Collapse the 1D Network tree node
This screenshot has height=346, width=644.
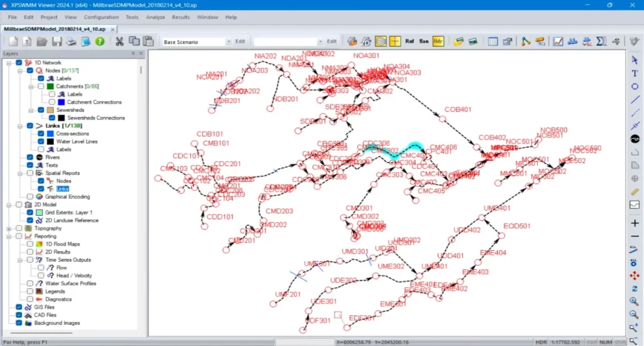9,63
